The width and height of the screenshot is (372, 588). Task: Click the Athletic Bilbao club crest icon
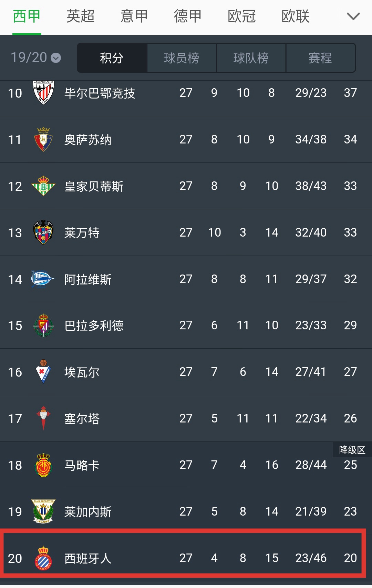coord(44,92)
